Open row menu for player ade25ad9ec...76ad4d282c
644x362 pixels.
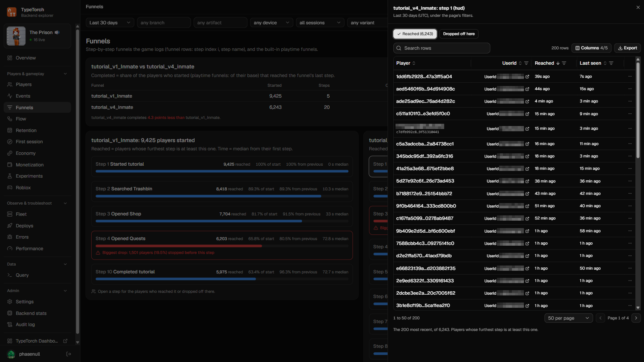(630, 101)
